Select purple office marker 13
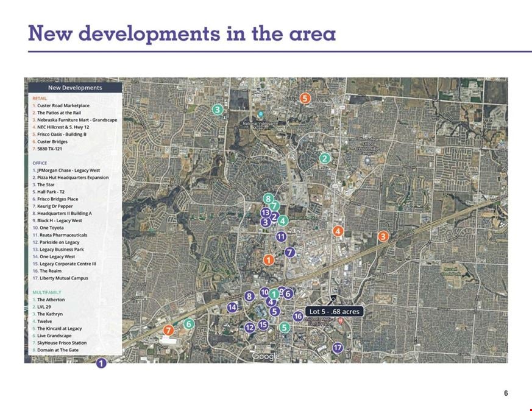The image size is (532, 411). [x=266, y=213]
